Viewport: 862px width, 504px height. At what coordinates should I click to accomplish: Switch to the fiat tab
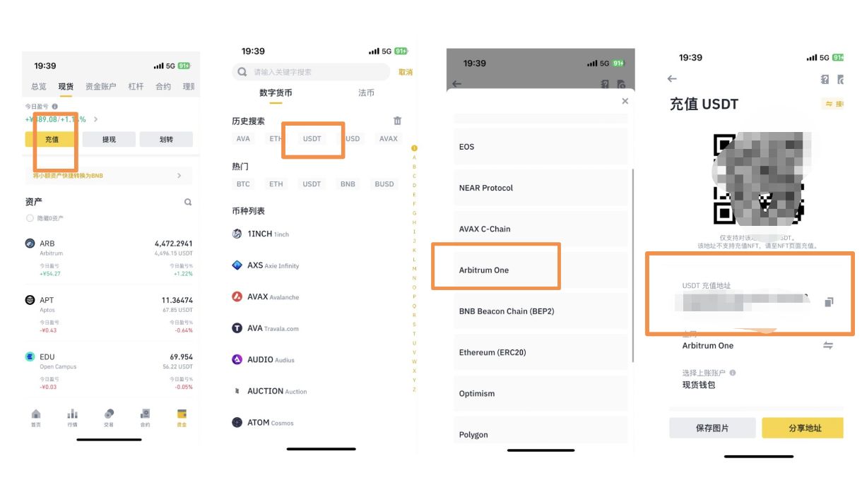tap(366, 93)
